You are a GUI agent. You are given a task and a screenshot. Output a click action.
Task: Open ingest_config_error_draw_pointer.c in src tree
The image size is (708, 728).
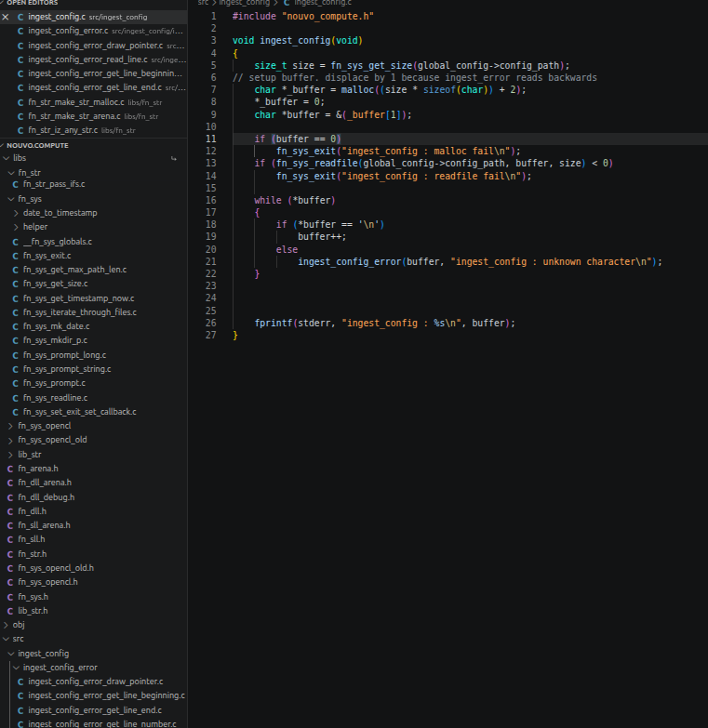coord(95,682)
